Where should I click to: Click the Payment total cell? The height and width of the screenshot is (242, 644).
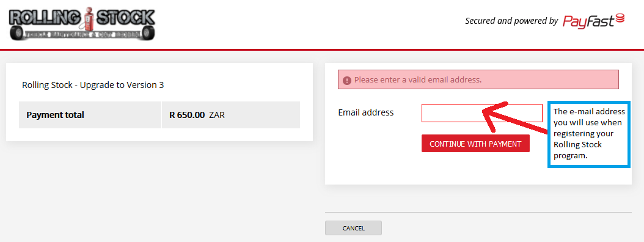90,115
